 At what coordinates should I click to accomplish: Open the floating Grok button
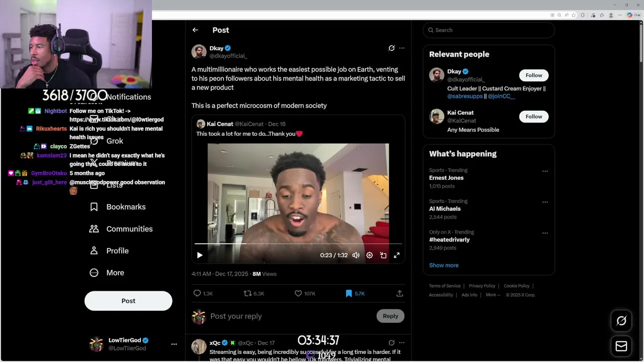click(621, 321)
